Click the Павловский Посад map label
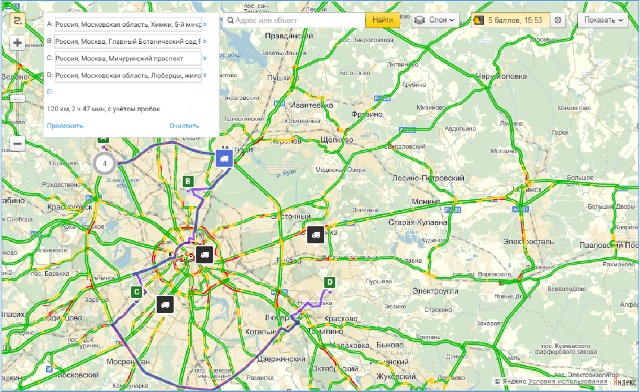The width and height of the screenshot is (640, 392). [609, 245]
